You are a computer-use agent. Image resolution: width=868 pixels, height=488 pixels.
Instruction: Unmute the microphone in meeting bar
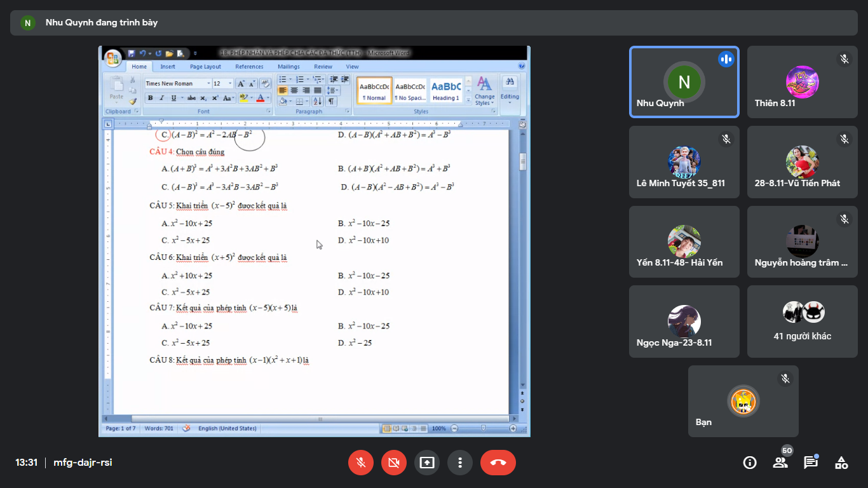pyautogui.click(x=361, y=463)
